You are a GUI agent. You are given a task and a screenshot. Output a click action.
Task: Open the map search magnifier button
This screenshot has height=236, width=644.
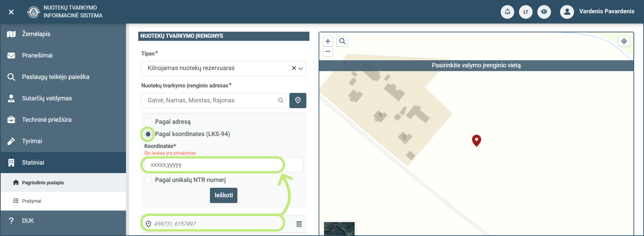point(342,41)
